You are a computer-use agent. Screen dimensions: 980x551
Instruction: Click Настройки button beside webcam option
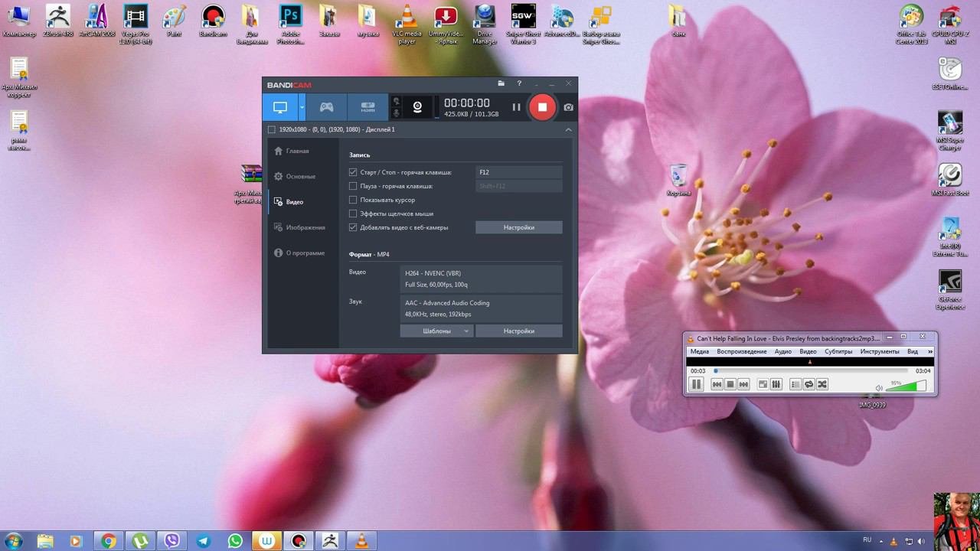[x=518, y=227]
